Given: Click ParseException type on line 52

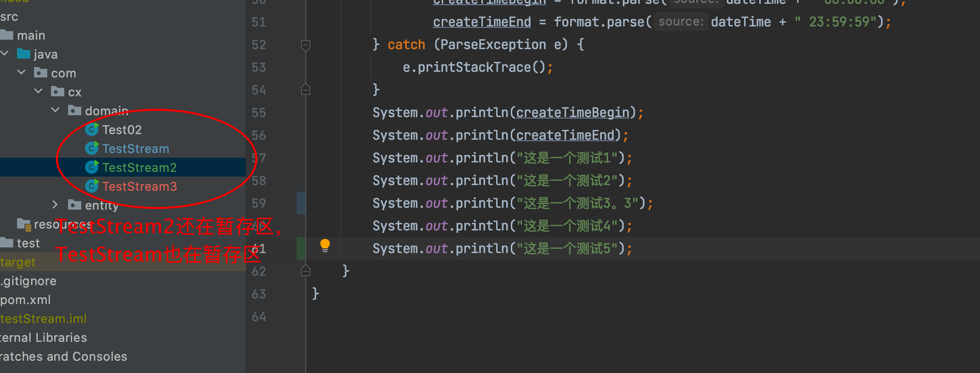Looking at the screenshot, I should pos(493,45).
